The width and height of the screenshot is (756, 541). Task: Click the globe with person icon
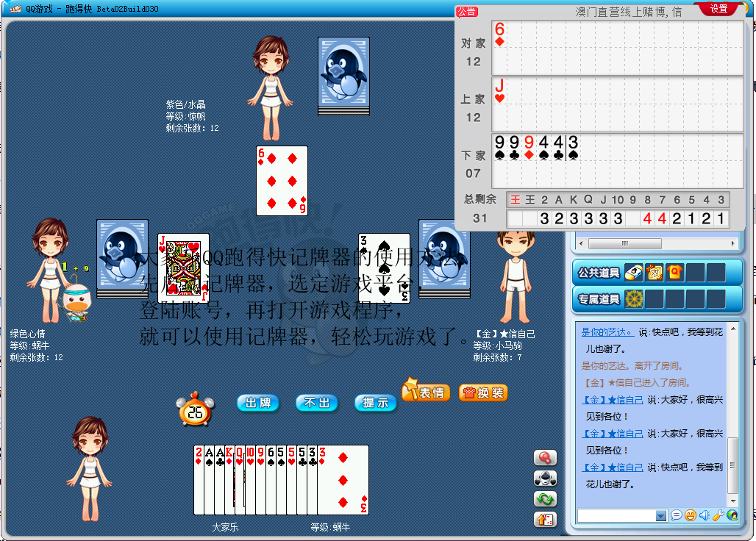pos(732,515)
